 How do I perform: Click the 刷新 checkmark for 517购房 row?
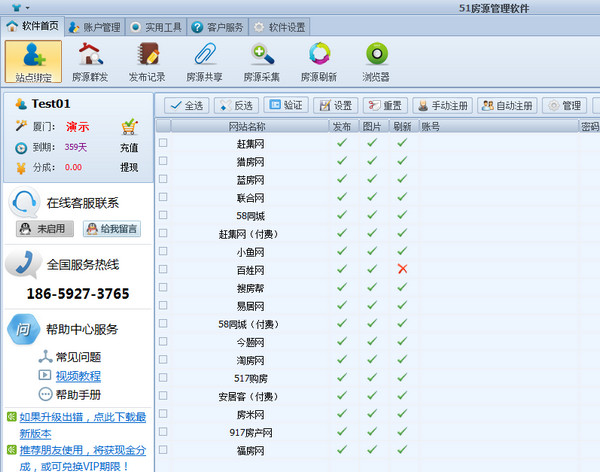(x=402, y=377)
